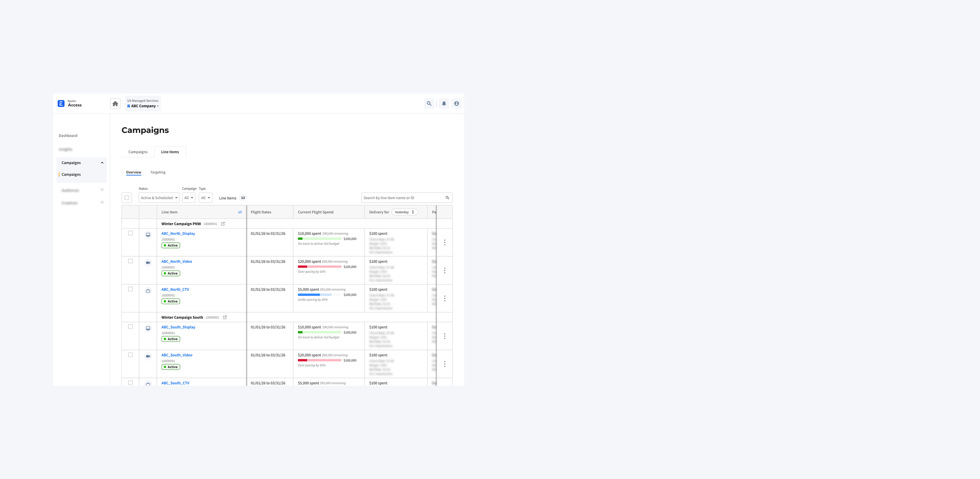Image resolution: width=980 pixels, height=479 pixels.
Task: Open the global search magnifier icon
Action: click(429, 104)
